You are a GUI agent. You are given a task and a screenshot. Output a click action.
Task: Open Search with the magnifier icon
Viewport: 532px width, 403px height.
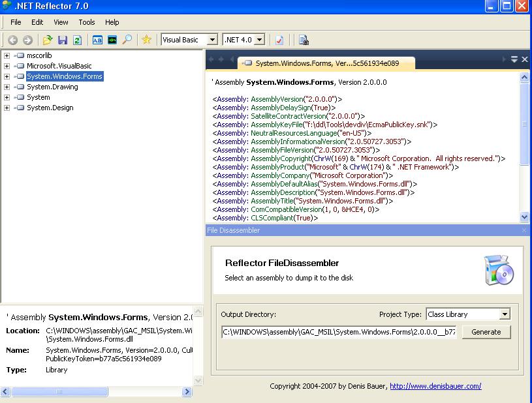point(127,40)
